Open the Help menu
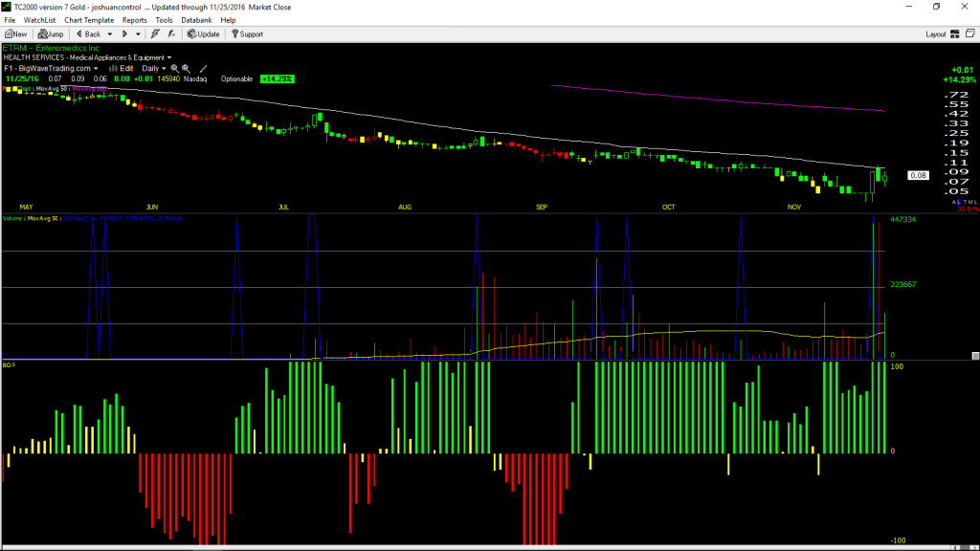Image resolution: width=980 pixels, height=551 pixels. 228,20
